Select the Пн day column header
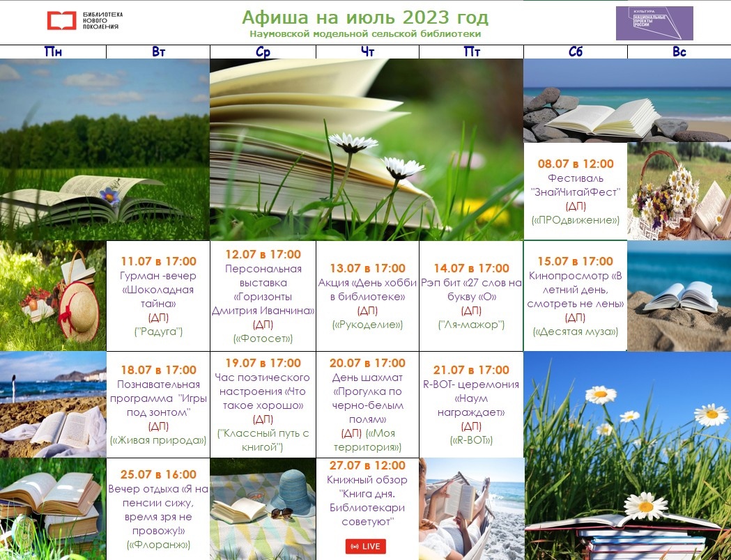The width and height of the screenshot is (731, 560). click(52, 52)
